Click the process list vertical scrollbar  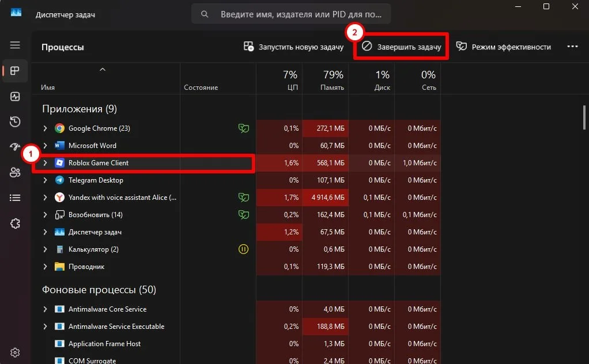coord(584,117)
